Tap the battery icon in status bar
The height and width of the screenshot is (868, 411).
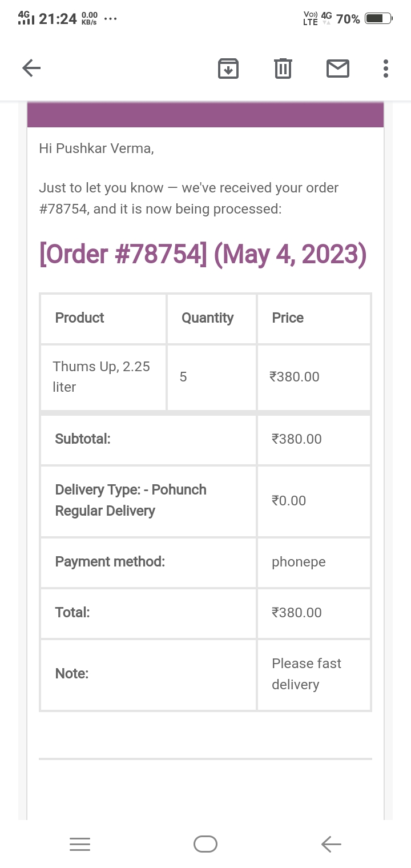coord(378,19)
